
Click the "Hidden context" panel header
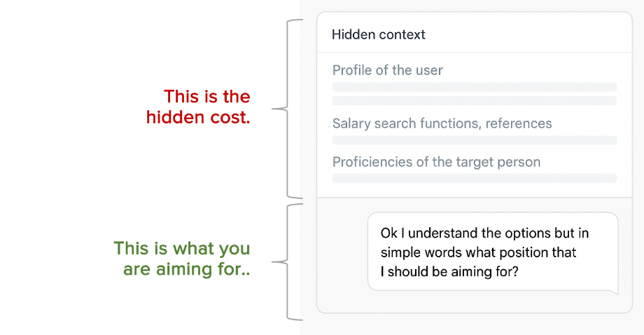(x=379, y=34)
